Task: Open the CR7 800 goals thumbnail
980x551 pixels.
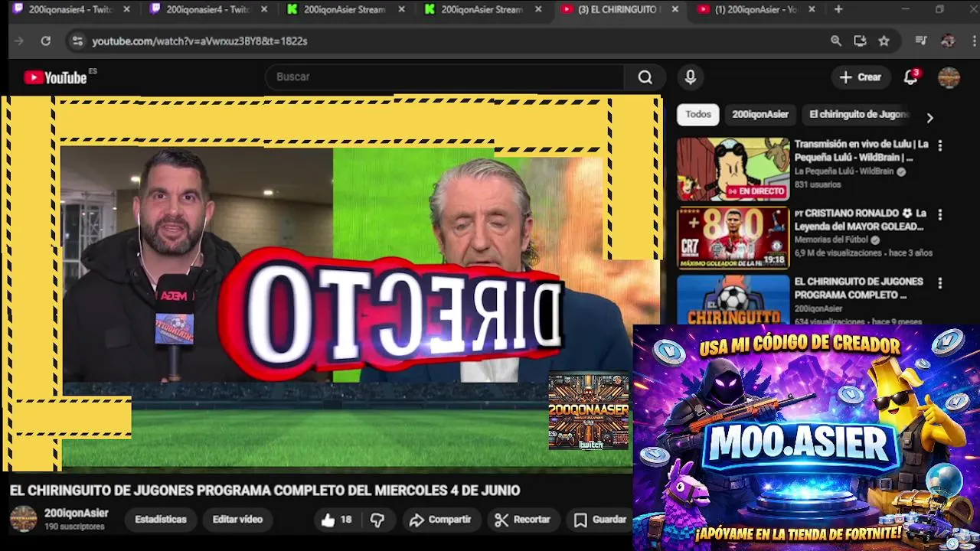Action: point(733,238)
